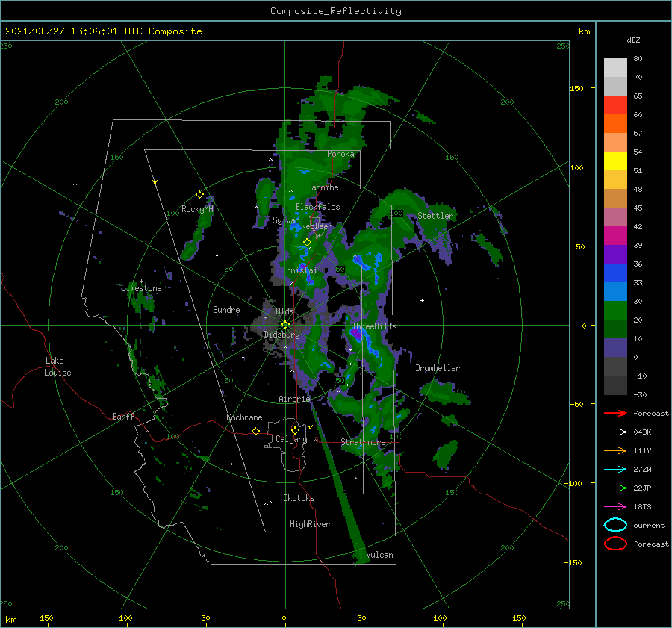
Task: Click the Didsbury city label
Action: [282, 335]
